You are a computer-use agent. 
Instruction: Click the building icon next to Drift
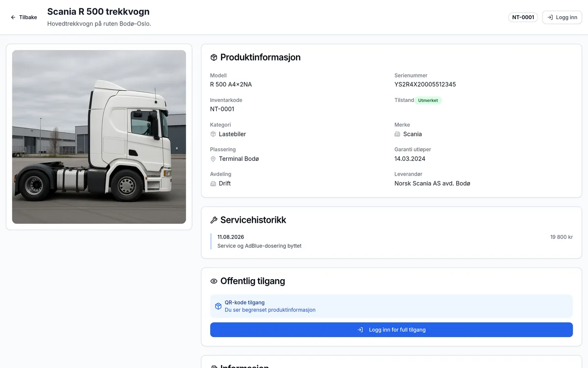coord(213,184)
